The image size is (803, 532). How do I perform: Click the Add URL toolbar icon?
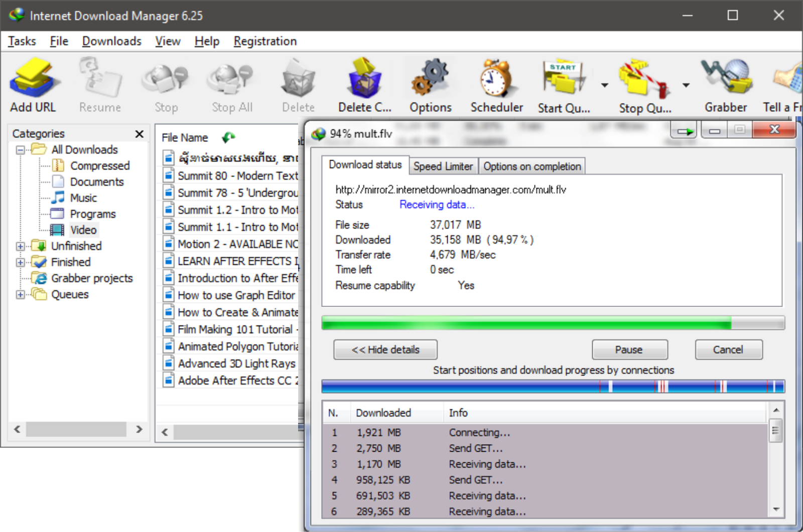click(33, 78)
